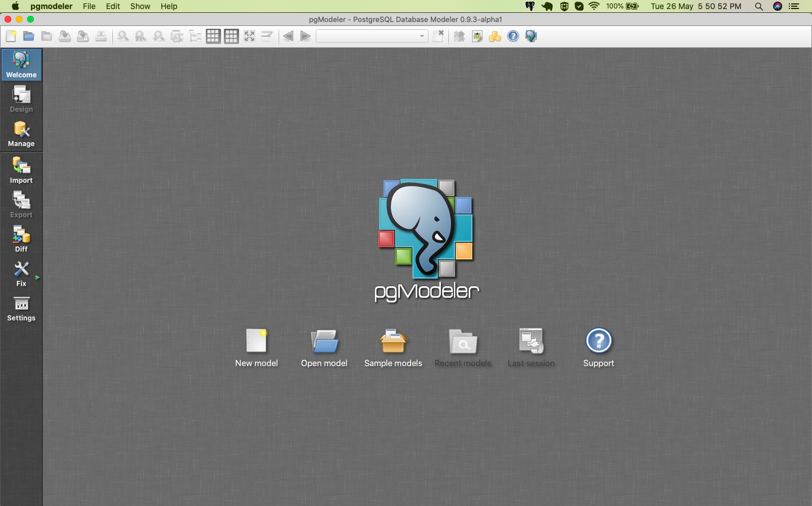Open Sample models on welcome screen
The image size is (812, 506).
tap(393, 349)
